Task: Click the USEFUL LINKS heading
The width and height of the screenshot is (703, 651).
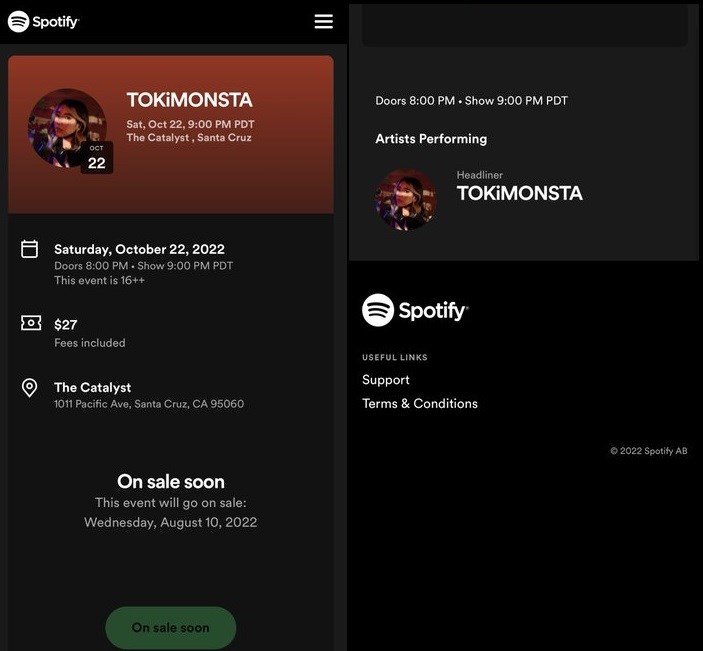Action: tap(395, 357)
